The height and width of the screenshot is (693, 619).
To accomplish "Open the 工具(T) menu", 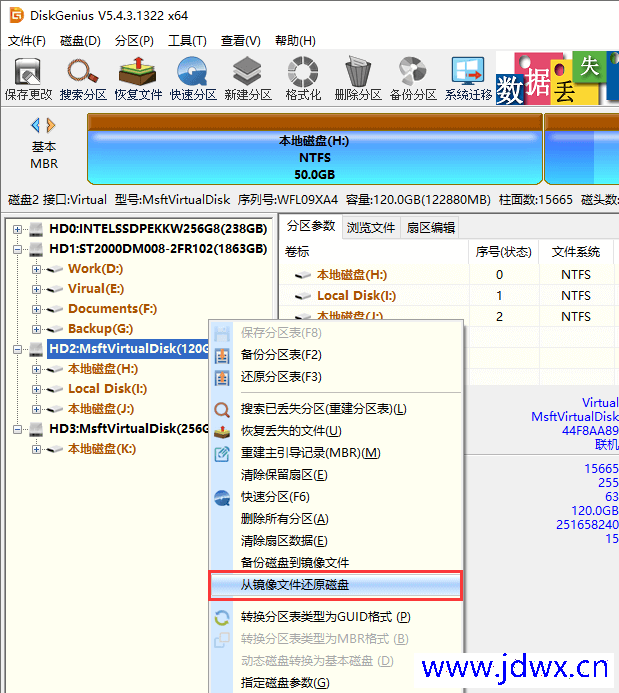I will click(187, 41).
